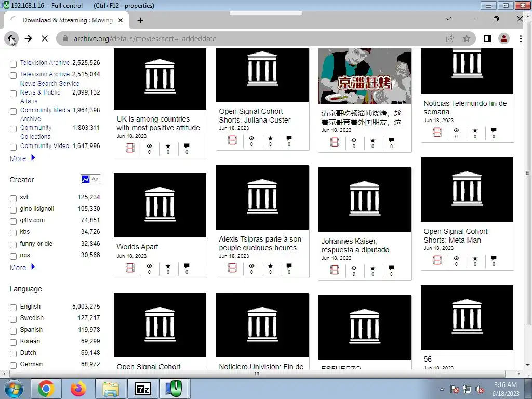Click the muted volume tray icon

click(x=480, y=390)
